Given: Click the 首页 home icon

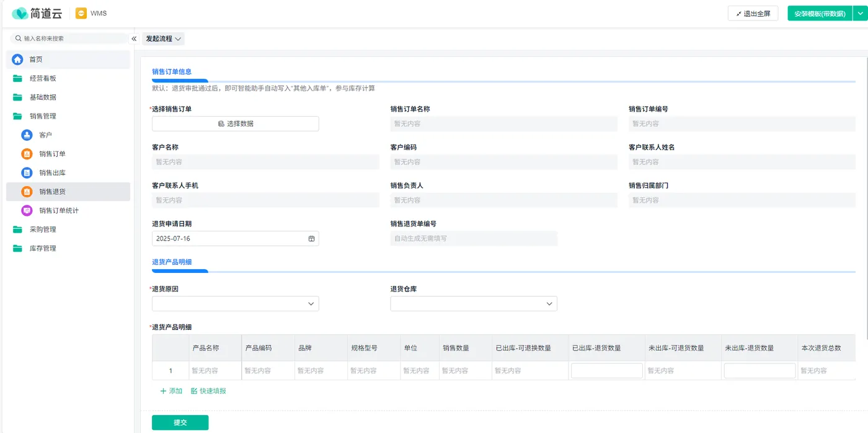Looking at the screenshot, I should click(17, 60).
